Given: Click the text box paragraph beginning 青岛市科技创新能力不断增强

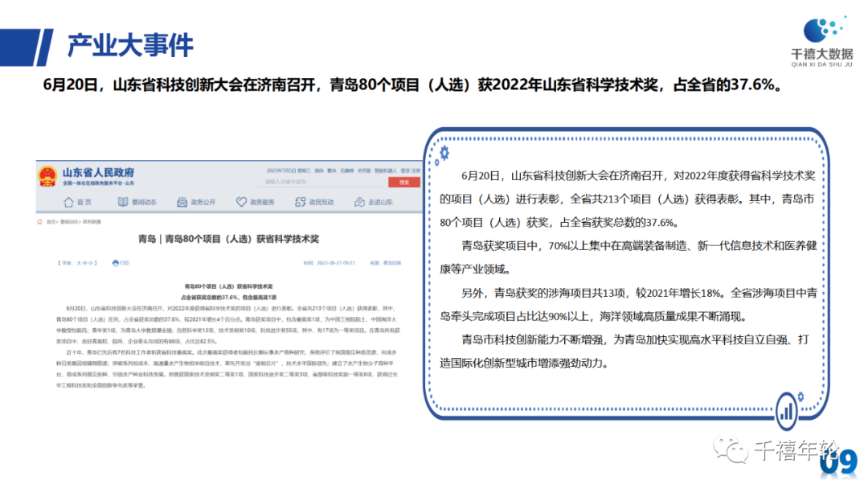Looking at the screenshot, I should [624, 351].
